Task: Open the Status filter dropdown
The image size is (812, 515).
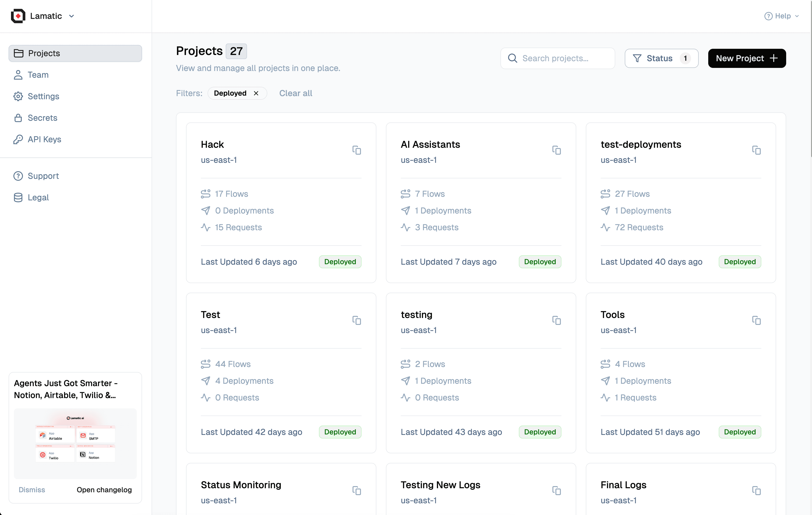Action: (661, 58)
